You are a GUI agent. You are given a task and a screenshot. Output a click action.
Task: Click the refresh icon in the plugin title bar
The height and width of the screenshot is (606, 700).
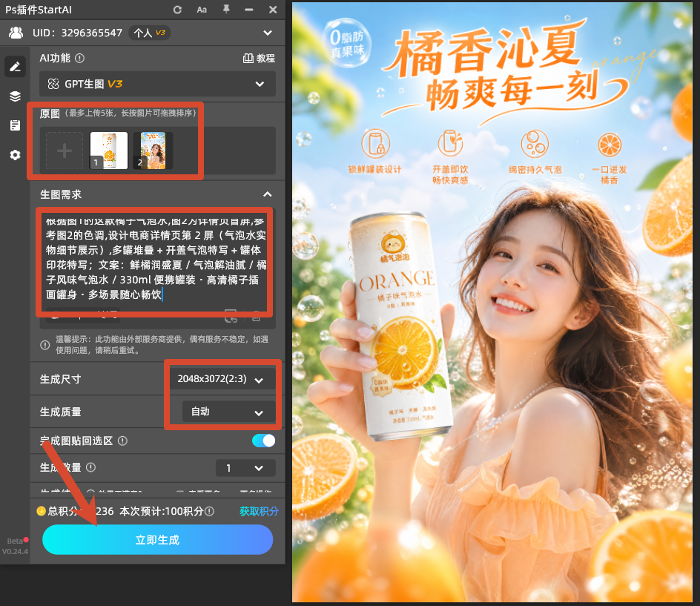tap(177, 10)
